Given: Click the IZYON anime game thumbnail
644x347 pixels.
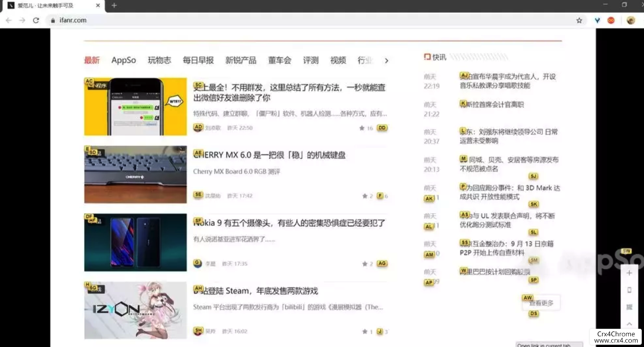Looking at the screenshot, I should (x=136, y=310).
